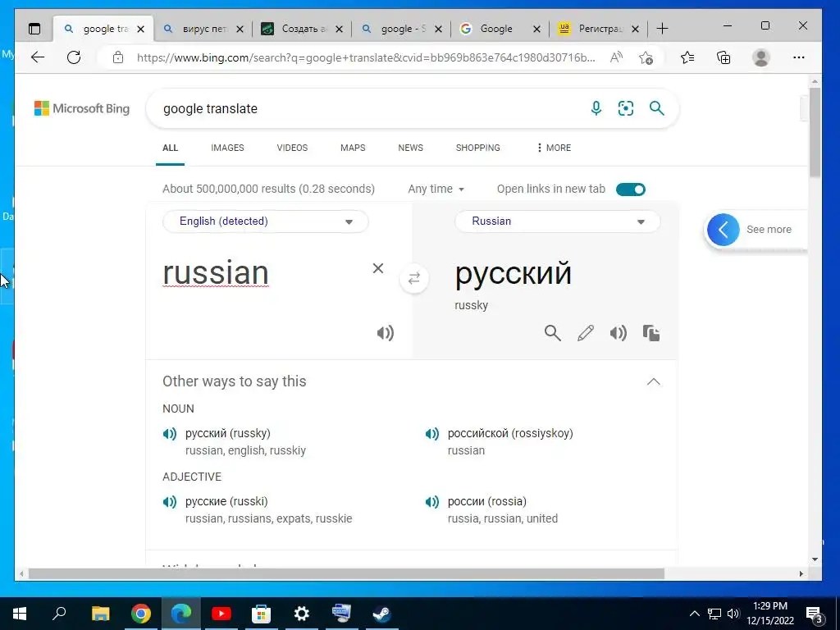The height and width of the screenshot is (630, 840).
Task: Click the volume icon in system tray
Action: pyautogui.click(x=733, y=614)
